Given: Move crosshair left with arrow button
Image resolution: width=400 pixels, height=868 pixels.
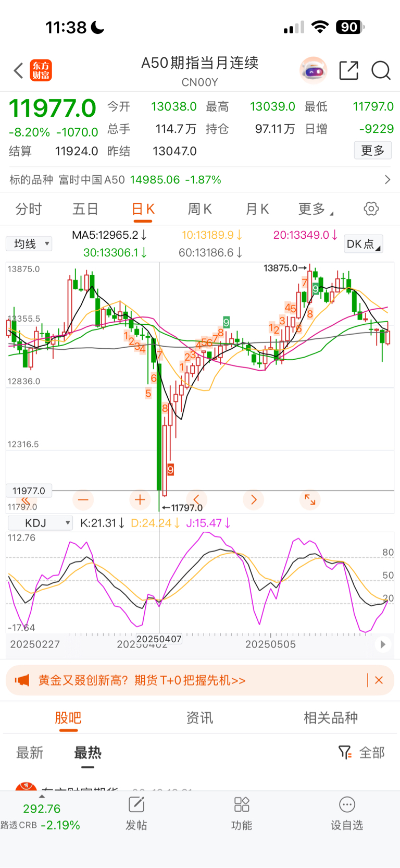Looking at the screenshot, I should pyautogui.click(x=196, y=500).
